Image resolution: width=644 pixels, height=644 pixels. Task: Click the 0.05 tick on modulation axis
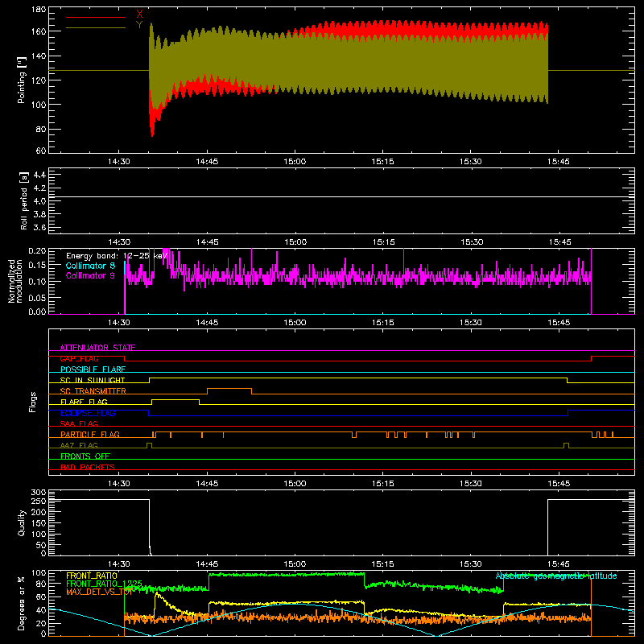tap(37, 297)
